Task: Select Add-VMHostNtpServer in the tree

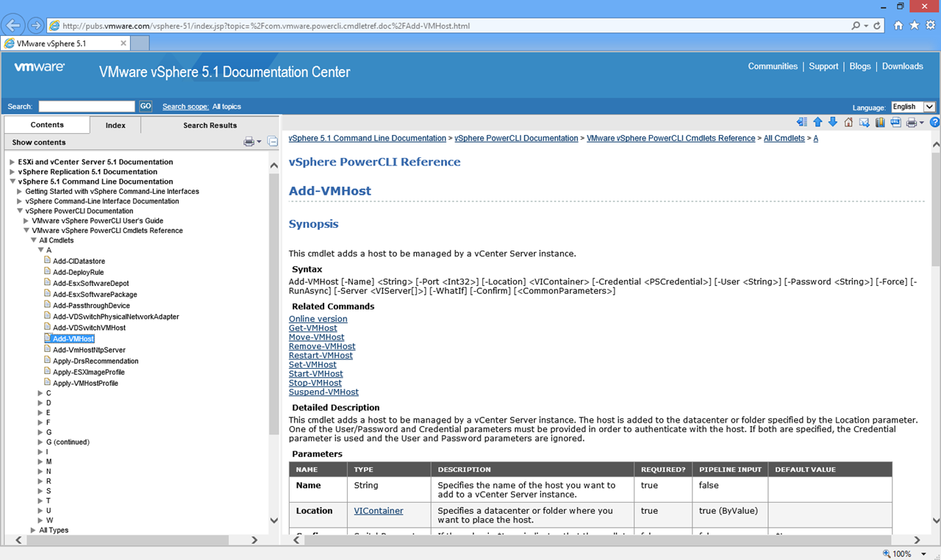Action: click(89, 350)
